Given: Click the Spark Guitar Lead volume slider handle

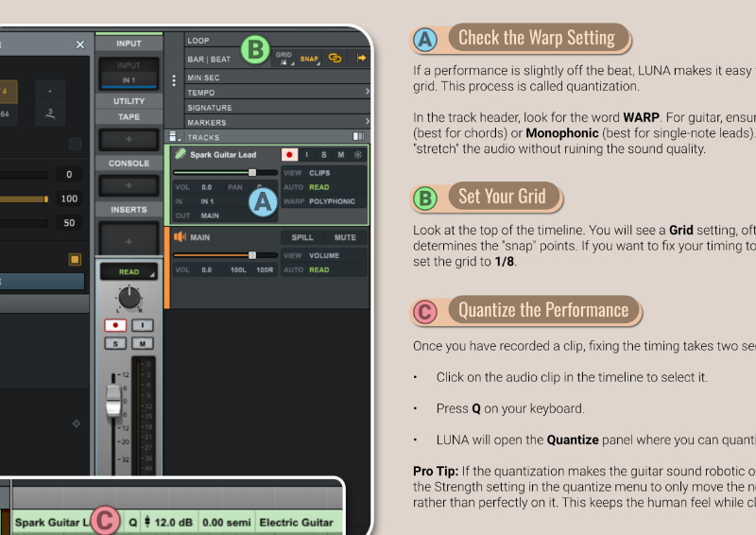Looking at the screenshot, I should click(252, 172).
